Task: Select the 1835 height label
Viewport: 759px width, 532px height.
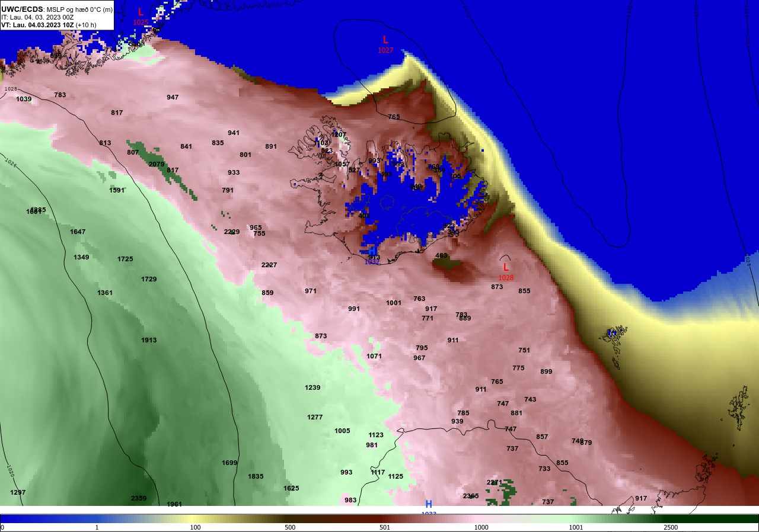Action: 256,476
